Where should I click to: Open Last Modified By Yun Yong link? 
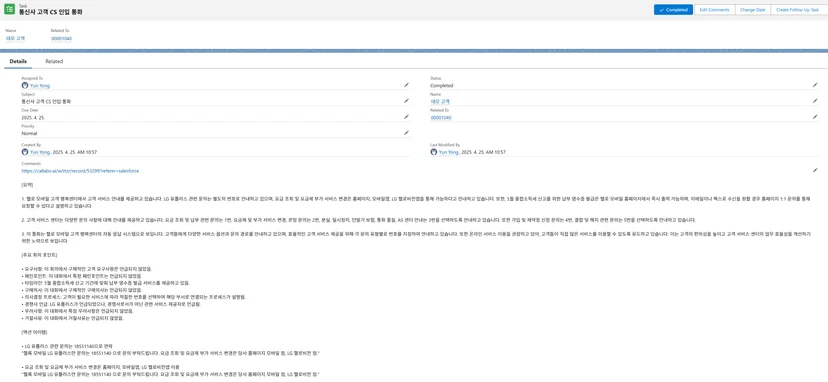click(x=448, y=152)
